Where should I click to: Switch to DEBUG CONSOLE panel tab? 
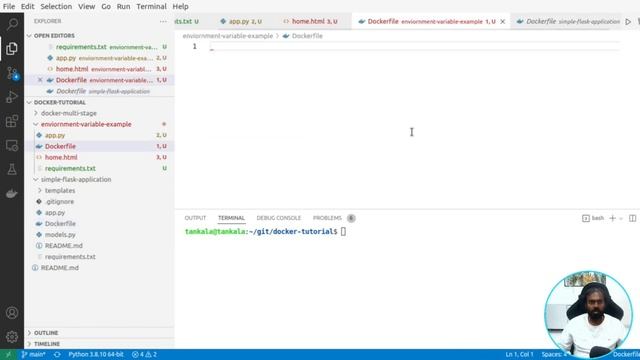click(278, 218)
